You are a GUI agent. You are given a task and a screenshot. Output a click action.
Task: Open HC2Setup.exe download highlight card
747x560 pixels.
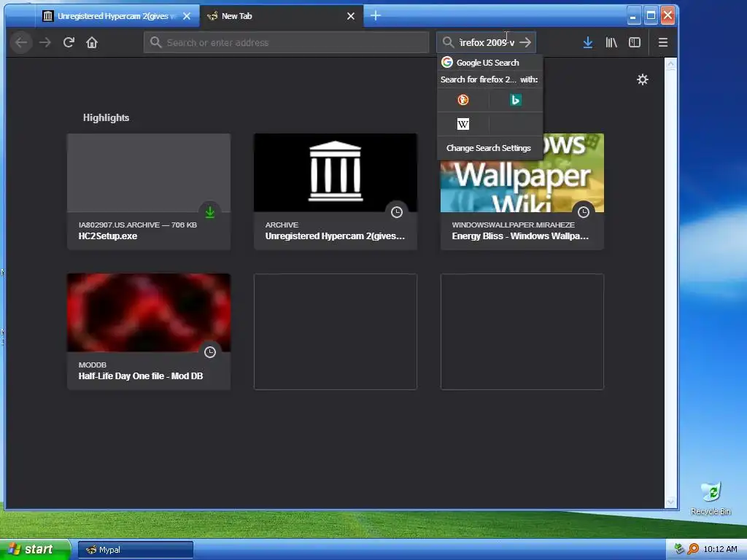pyautogui.click(x=149, y=192)
